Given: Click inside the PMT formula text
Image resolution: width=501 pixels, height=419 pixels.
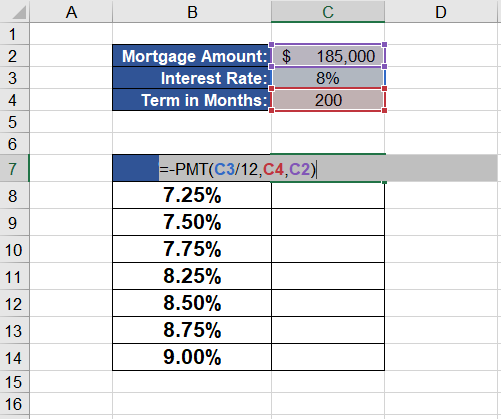Looking at the screenshot, I should click(x=237, y=169).
